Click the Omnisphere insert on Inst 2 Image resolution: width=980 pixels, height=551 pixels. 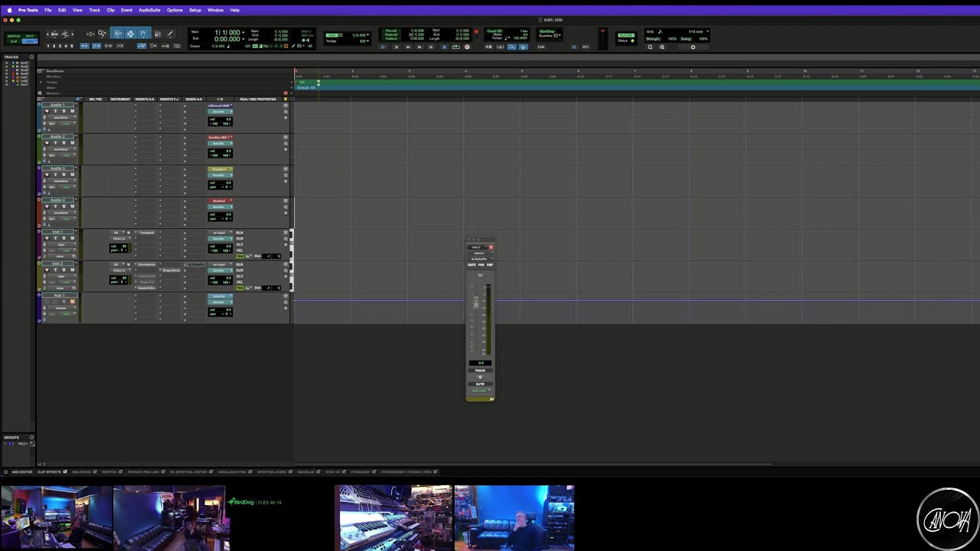coord(146,264)
